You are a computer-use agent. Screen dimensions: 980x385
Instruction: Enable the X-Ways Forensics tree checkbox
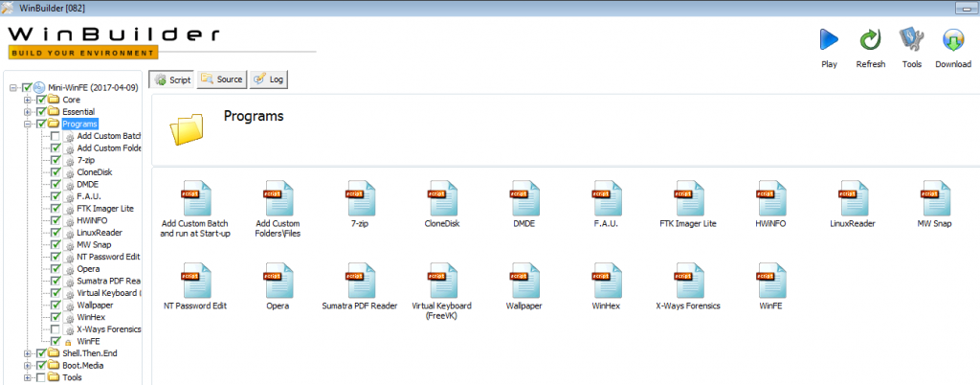click(56, 328)
